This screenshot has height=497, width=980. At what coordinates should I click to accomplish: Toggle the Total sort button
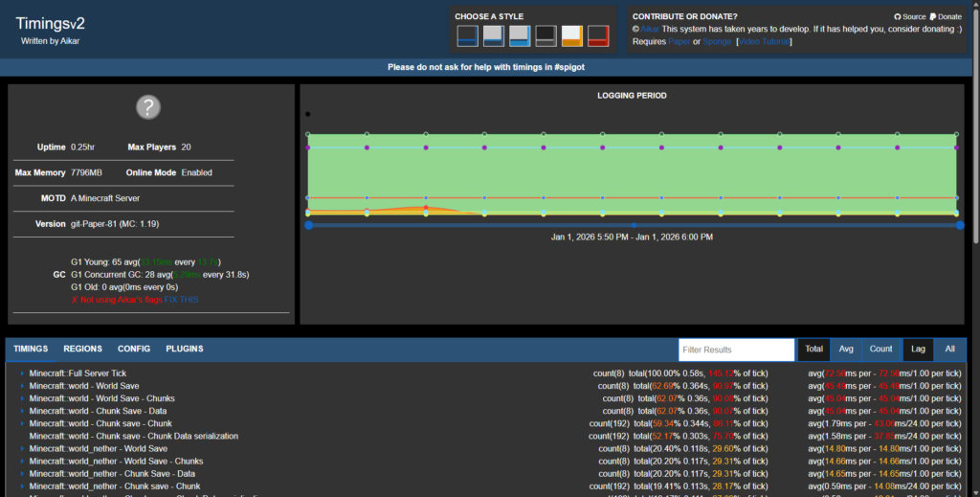(x=813, y=350)
